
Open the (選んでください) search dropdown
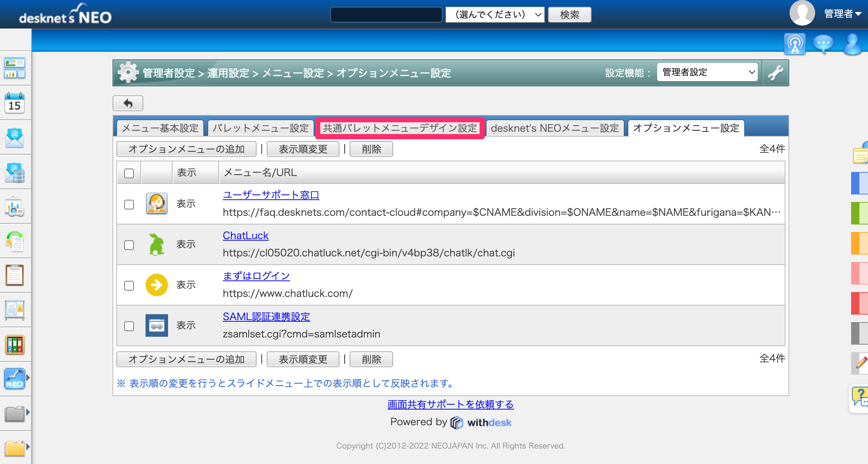coord(495,15)
